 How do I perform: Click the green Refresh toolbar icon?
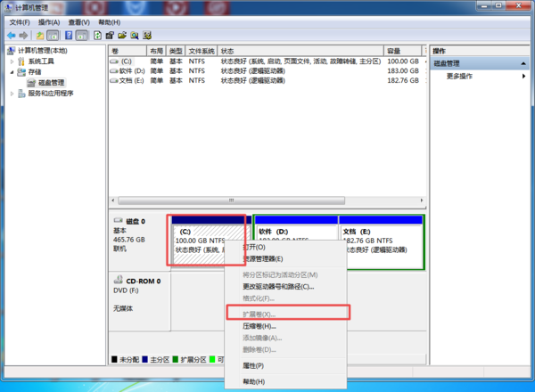[x=97, y=35]
